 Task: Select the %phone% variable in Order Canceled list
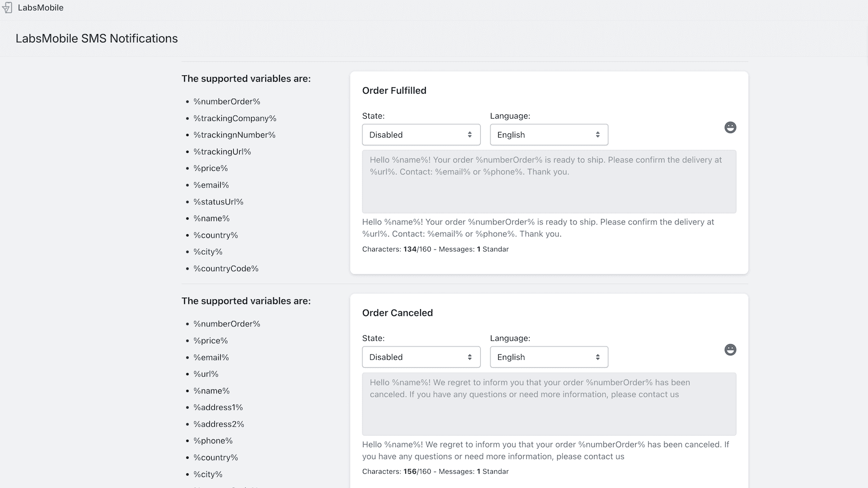(213, 441)
